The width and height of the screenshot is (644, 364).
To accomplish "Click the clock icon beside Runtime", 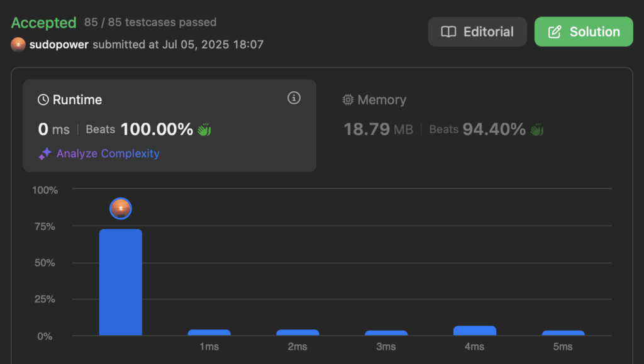I will point(43,100).
